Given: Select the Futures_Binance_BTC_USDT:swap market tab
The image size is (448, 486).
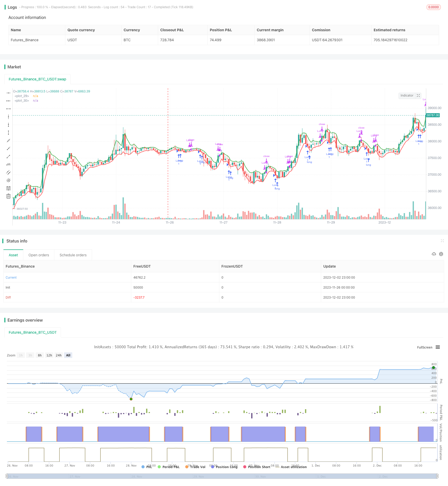Looking at the screenshot, I should coord(37,79).
